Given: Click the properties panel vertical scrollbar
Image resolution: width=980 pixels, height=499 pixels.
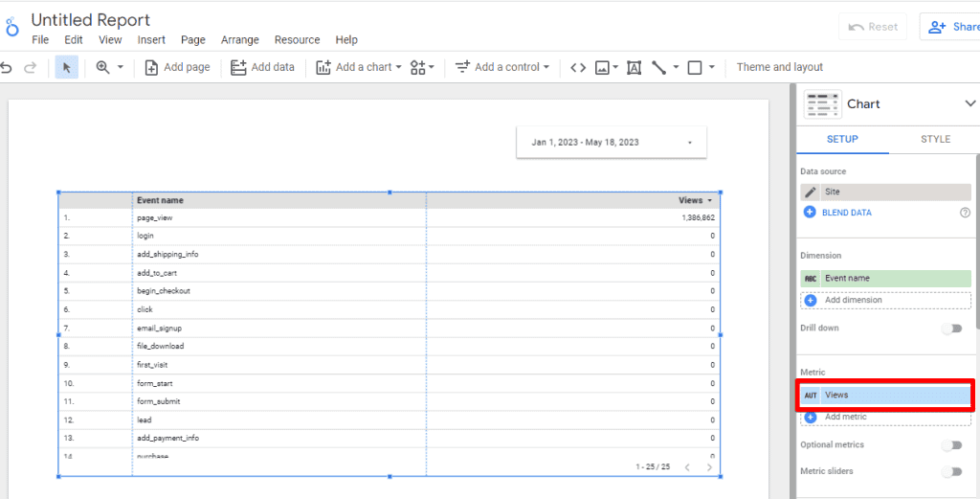Looking at the screenshot, I should pos(977,240).
